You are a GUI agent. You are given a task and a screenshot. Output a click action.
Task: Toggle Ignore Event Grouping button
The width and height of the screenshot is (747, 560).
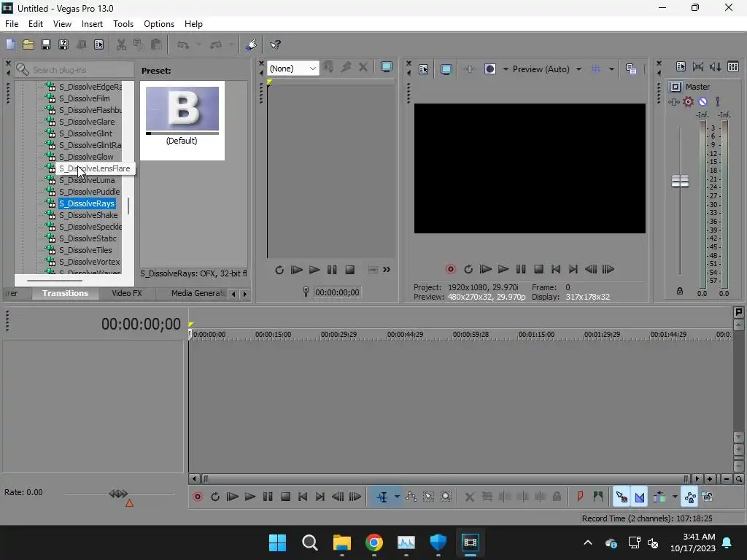pyautogui.click(x=708, y=497)
